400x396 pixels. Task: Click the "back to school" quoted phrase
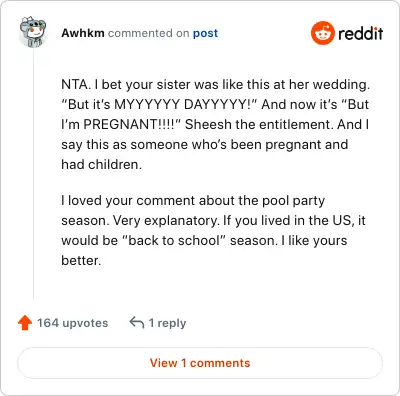click(173, 240)
